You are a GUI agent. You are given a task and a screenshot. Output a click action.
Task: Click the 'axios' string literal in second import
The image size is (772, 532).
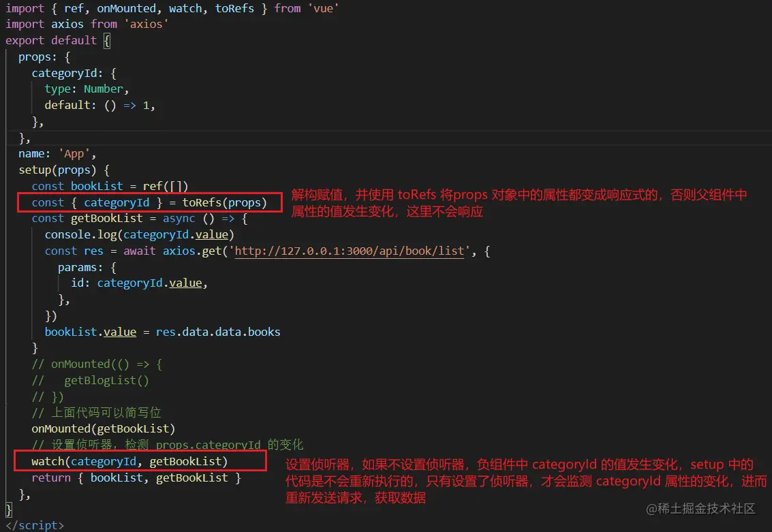point(146,24)
